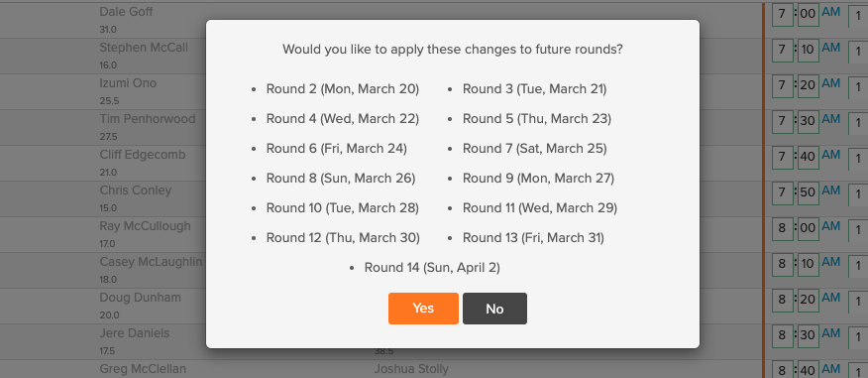This screenshot has height=378, width=868.
Task: Click player name Dale Goff
Action: pyautogui.click(x=126, y=12)
